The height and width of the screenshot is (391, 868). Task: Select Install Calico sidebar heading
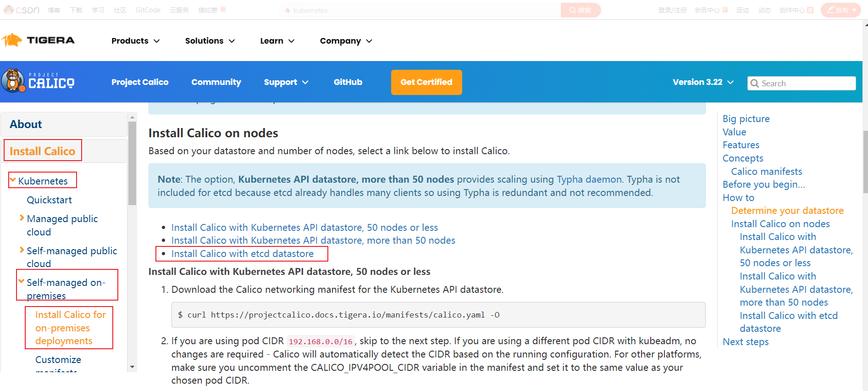coord(43,151)
